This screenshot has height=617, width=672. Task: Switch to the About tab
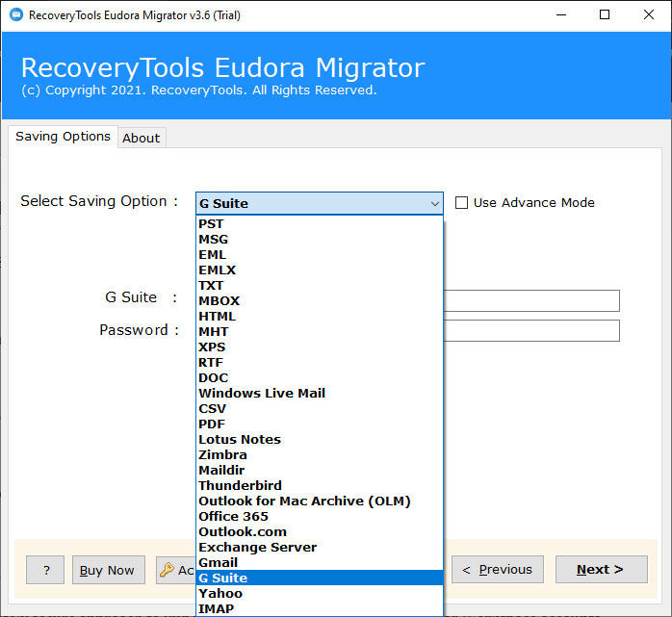141,138
